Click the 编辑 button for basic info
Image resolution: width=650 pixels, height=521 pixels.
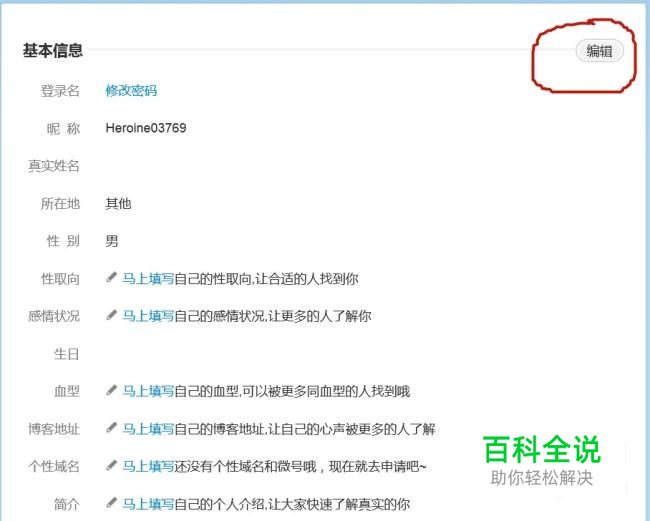tap(599, 51)
